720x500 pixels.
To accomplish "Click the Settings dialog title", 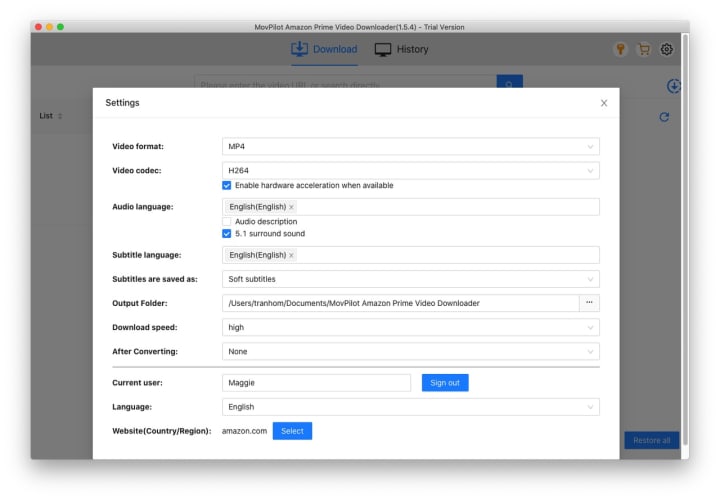I will tap(122, 103).
